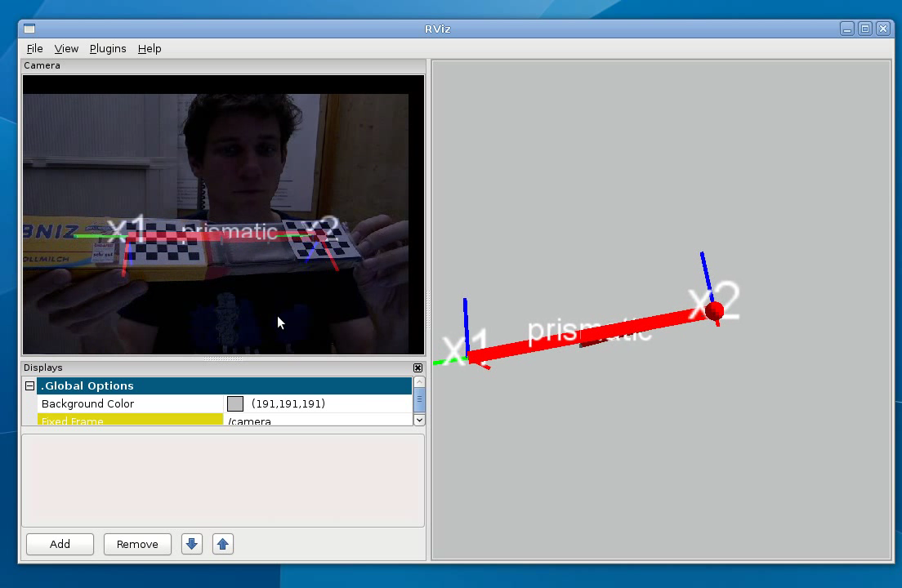This screenshot has height=588, width=902.
Task: Collapse the .Global Options tree section
Action: coord(30,386)
